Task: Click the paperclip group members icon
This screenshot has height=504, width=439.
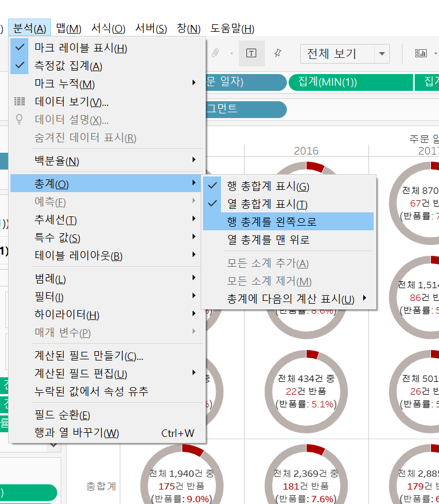Action: [215, 53]
